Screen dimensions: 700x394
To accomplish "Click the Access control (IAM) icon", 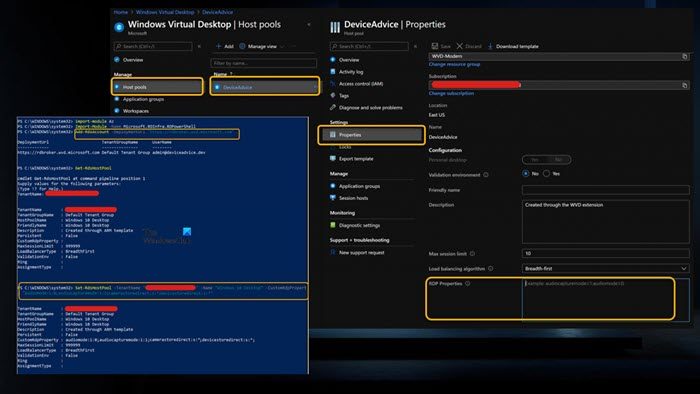I will [x=333, y=83].
